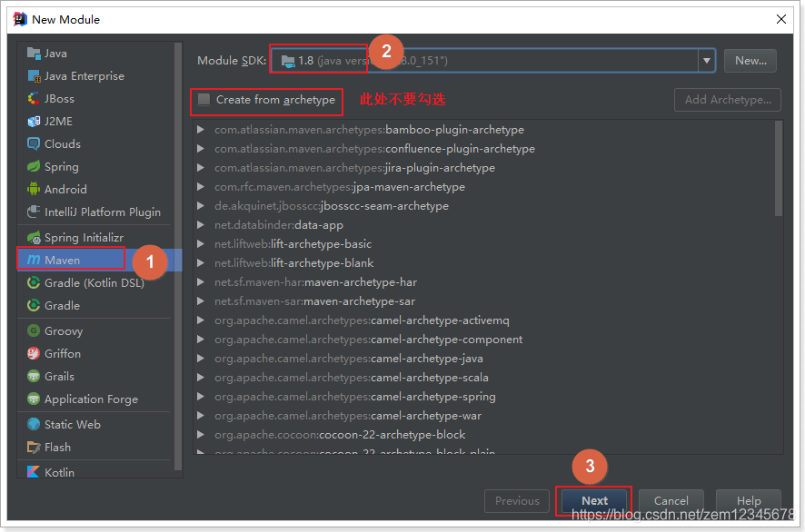Pick the Spring Initializr icon
The height and width of the screenshot is (532, 805).
(34, 238)
